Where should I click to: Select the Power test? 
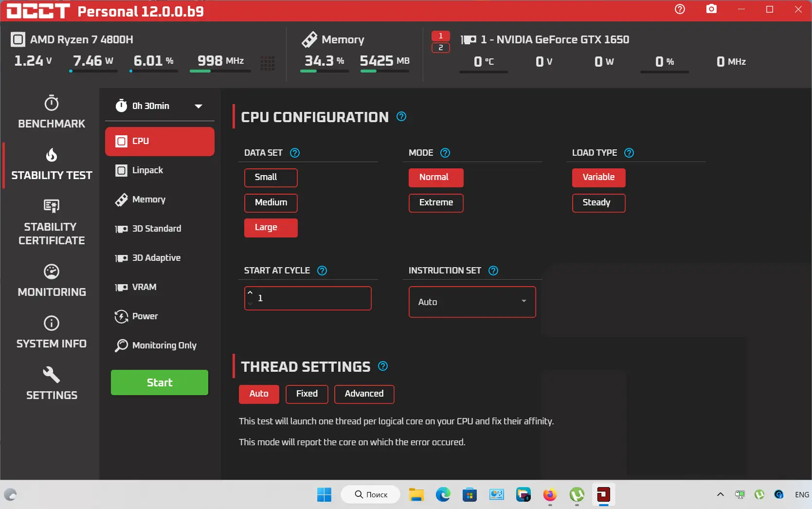tap(160, 316)
